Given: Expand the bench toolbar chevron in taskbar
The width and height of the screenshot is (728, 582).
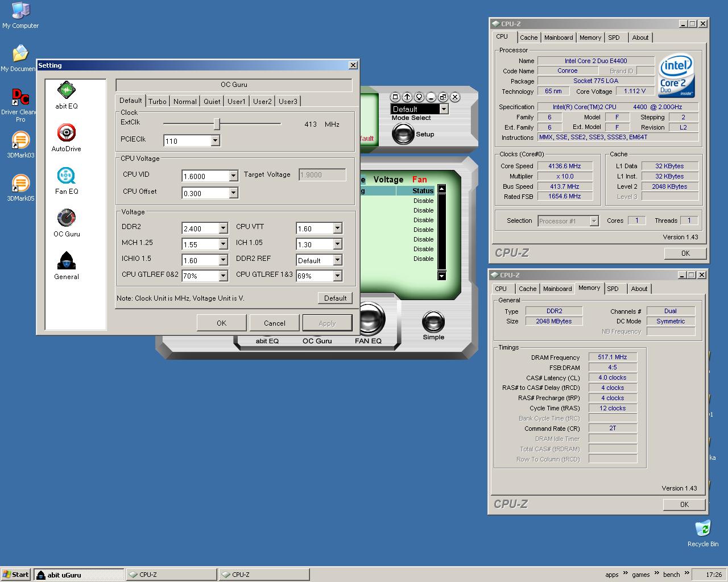Looking at the screenshot, I should pyautogui.click(x=687, y=573).
